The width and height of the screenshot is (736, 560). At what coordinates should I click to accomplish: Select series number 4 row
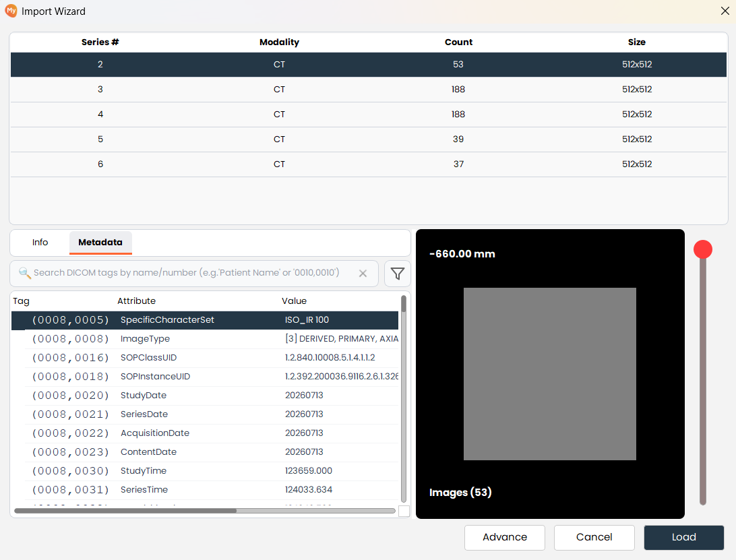pyautogui.click(x=369, y=114)
